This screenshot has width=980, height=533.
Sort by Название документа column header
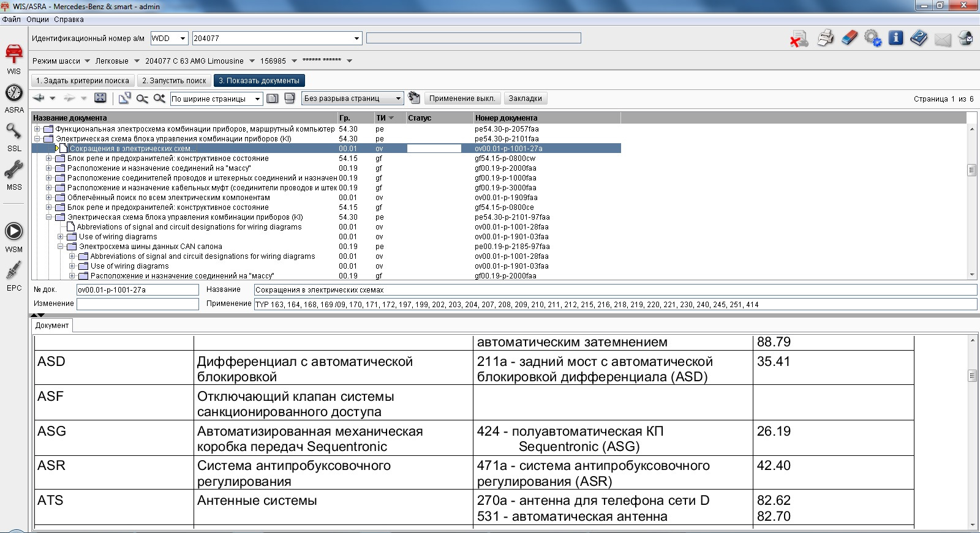(184, 118)
